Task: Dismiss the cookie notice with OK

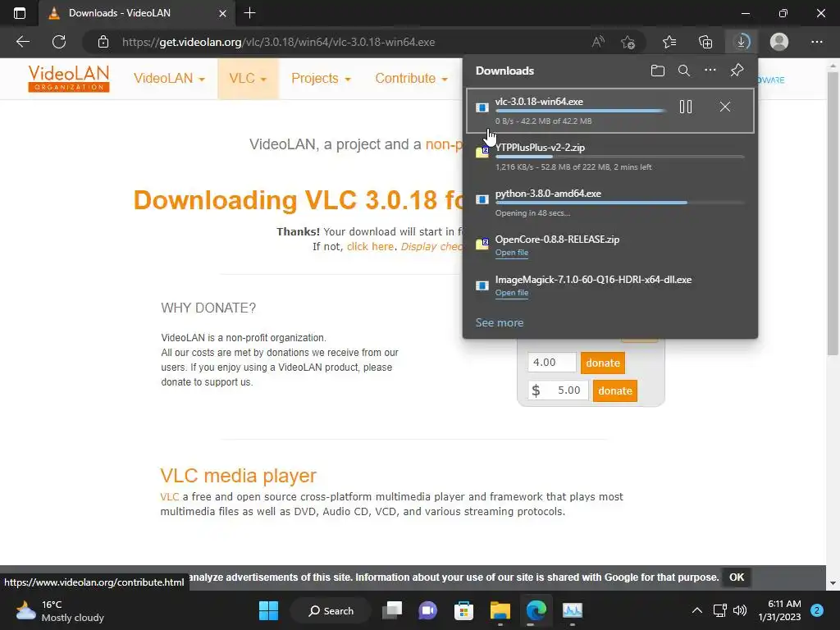Action: point(736,577)
